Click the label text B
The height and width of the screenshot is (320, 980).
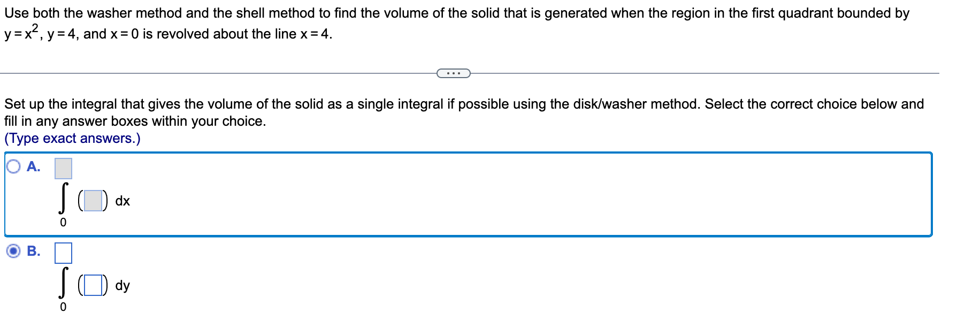[34, 250]
